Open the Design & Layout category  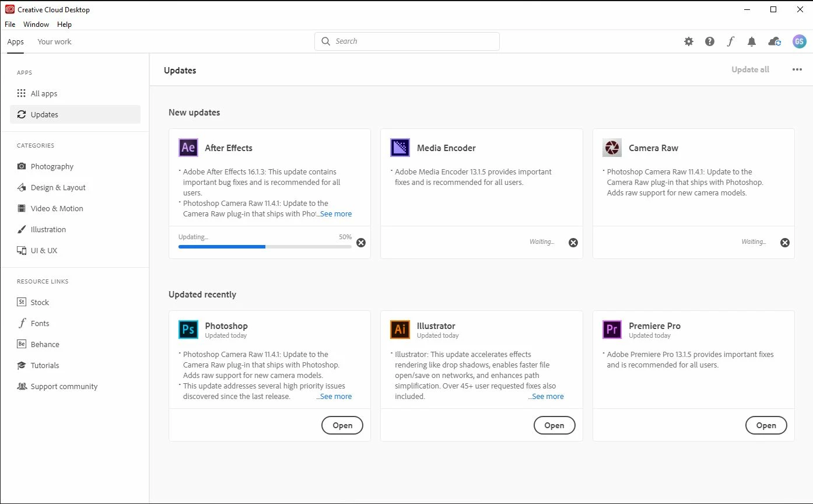coord(75,187)
